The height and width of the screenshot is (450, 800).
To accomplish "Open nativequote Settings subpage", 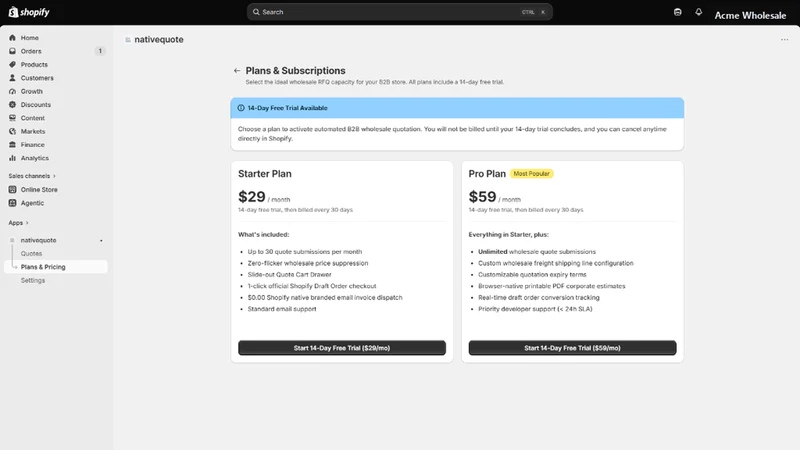I will (33, 280).
